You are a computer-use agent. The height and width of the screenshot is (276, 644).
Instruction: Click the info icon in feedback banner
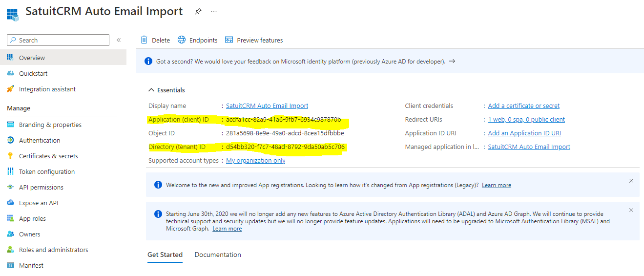148,61
